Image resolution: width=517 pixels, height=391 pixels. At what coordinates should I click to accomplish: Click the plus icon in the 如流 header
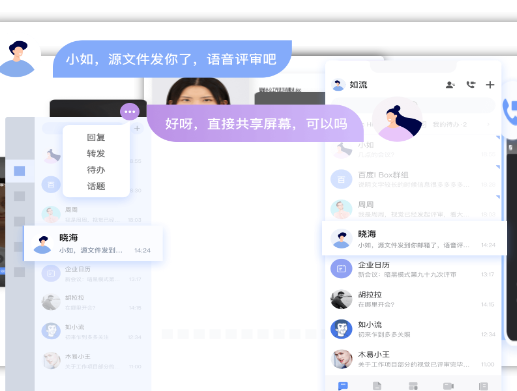click(x=490, y=85)
